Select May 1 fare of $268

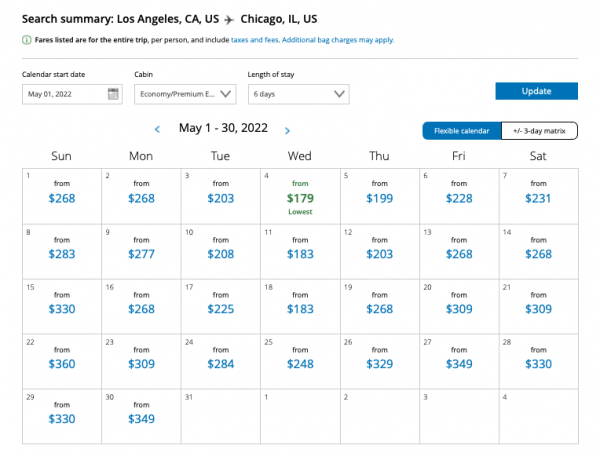(x=62, y=199)
